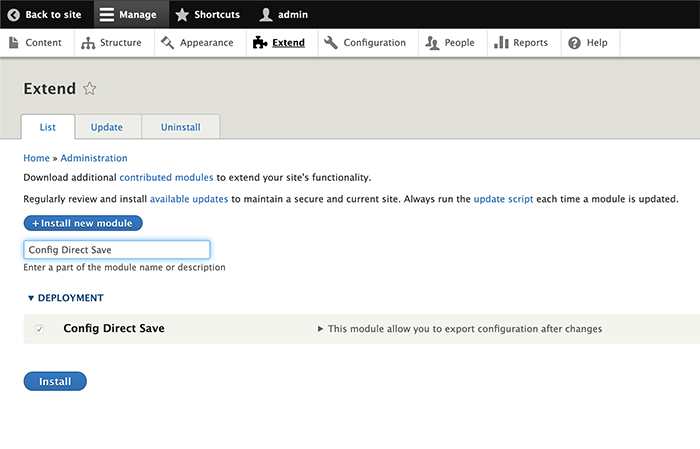Screen dimensions: 700x449
Task: Switch to the Uninstall tab
Action: [x=180, y=127]
